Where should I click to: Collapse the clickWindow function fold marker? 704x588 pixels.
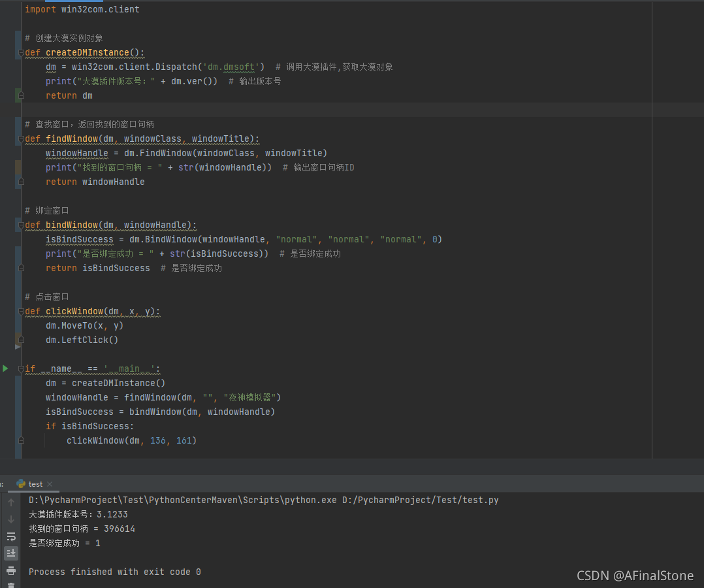tap(21, 312)
